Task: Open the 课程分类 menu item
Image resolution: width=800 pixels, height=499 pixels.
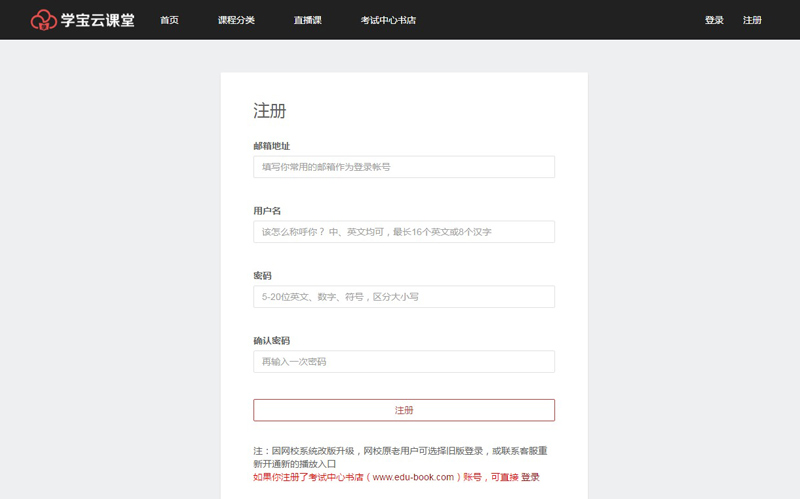Action: pyautogui.click(x=236, y=20)
